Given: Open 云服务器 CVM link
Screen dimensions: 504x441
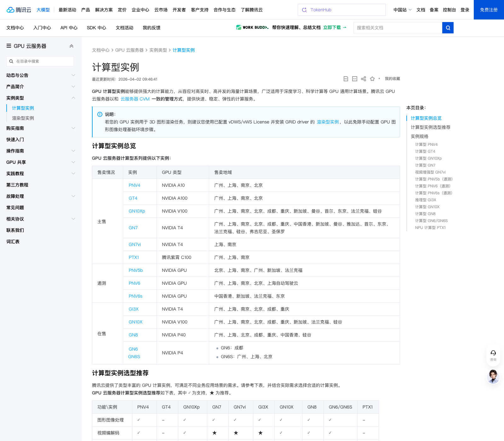Looking at the screenshot, I should coord(135,99).
